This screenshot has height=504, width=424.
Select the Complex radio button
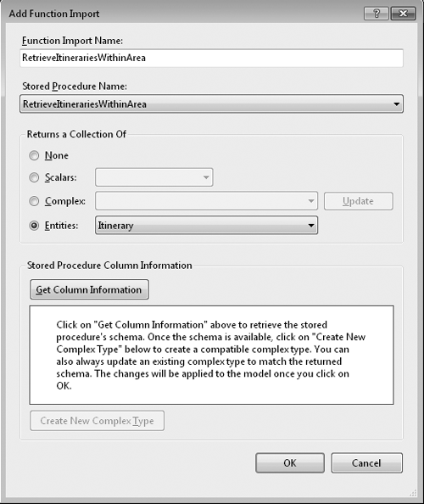34,201
